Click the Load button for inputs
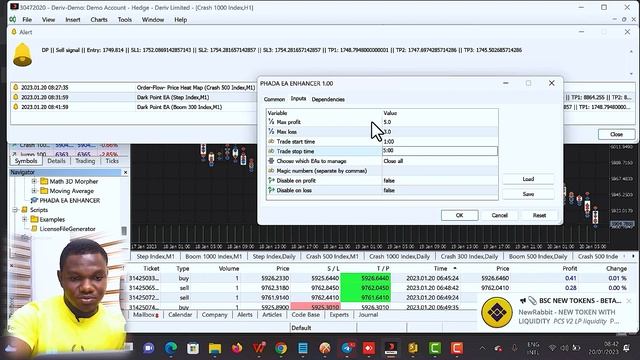640x360 pixels. (528, 179)
